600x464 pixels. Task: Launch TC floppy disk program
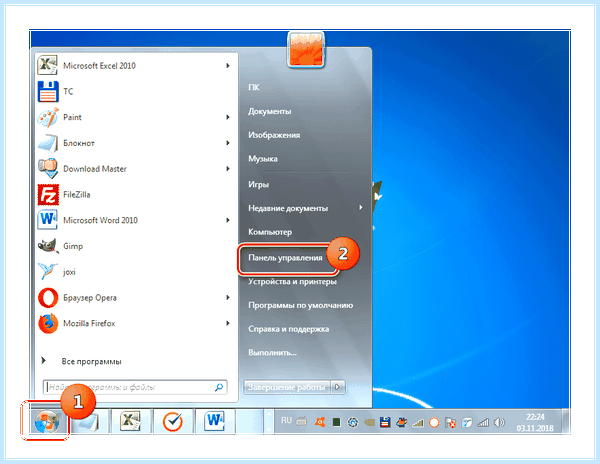coord(136,91)
